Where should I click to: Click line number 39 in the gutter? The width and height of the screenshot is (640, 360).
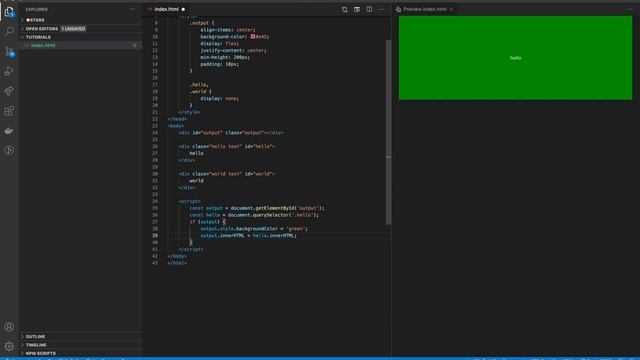point(155,236)
